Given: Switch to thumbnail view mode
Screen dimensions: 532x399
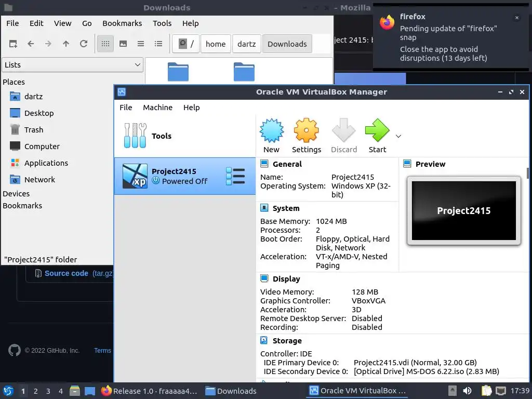Looking at the screenshot, I should [x=123, y=44].
